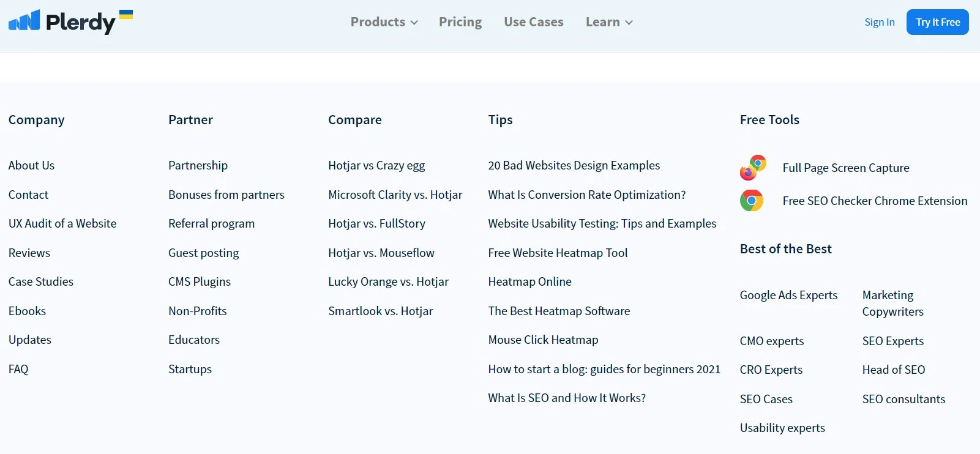Click the Usability experts link
Screen dimensions: 980x454
(782, 428)
